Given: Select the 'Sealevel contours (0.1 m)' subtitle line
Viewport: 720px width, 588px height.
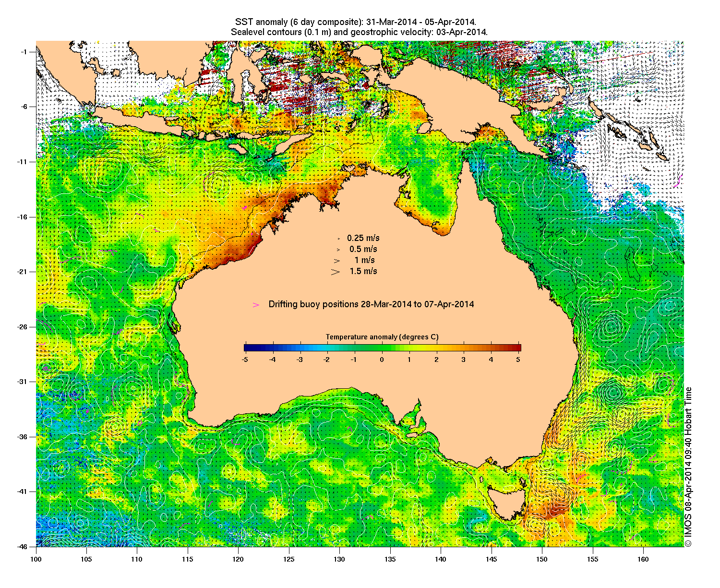Looking at the screenshot, I should (x=359, y=32).
